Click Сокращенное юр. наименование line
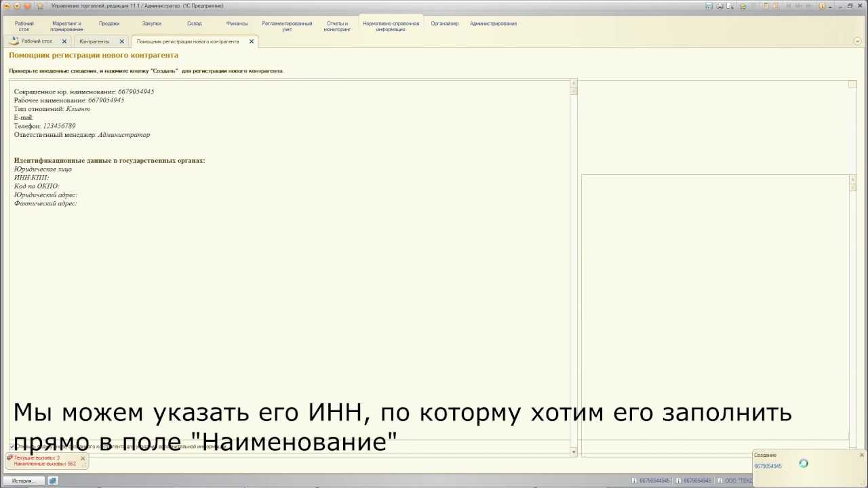The height and width of the screenshot is (488, 868). 84,91
